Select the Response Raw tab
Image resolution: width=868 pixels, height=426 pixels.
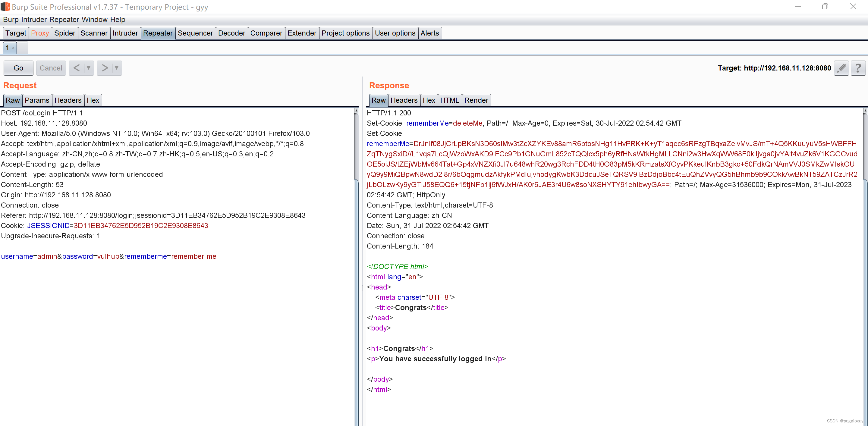379,100
